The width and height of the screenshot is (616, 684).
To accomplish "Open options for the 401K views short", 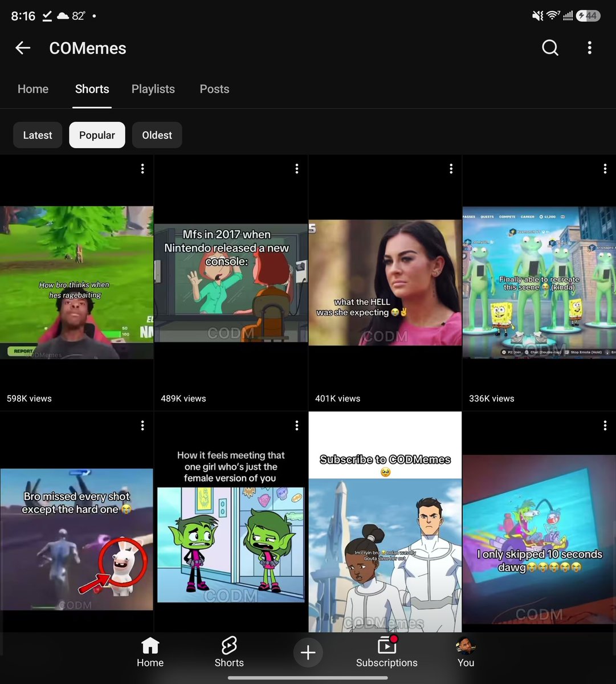I will coord(451,169).
